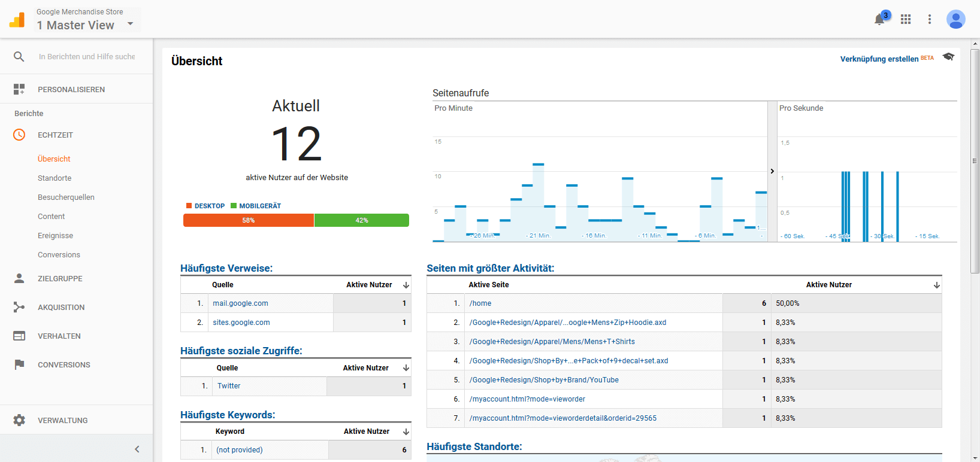Screen dimensions: 980x462
Task: Sort Häufigste Verweise by Aktive Nutzer arrow
Action: click(x=406, y=285)
